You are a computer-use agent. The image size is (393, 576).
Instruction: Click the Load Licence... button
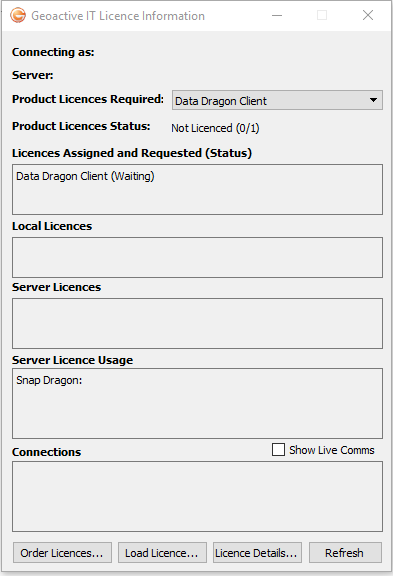click(162, 552)
